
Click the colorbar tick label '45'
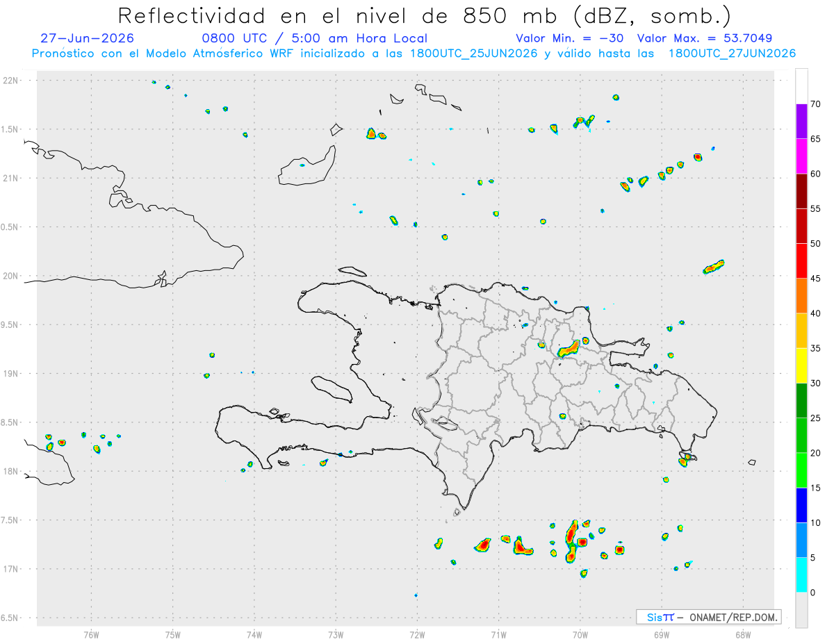[x=815, y=279]
